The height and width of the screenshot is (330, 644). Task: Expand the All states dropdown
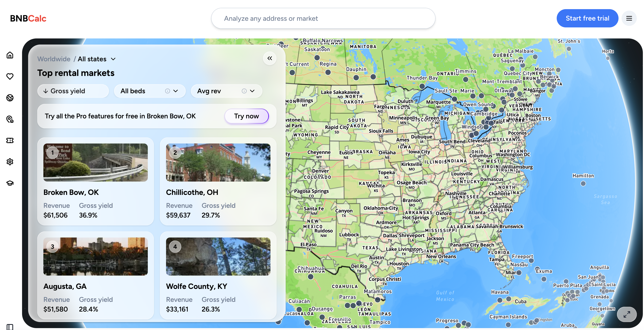point(96,59)
